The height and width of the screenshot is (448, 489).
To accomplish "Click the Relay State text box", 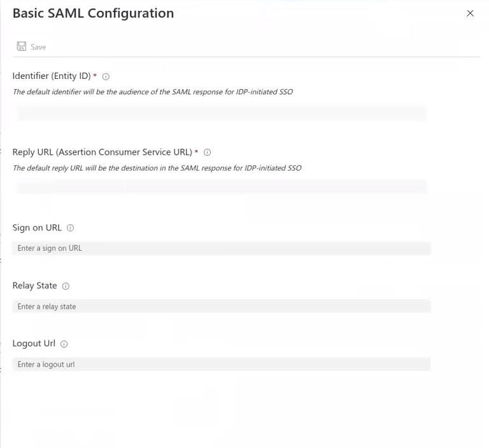I will pyautogui.click(x=221, y=307).
